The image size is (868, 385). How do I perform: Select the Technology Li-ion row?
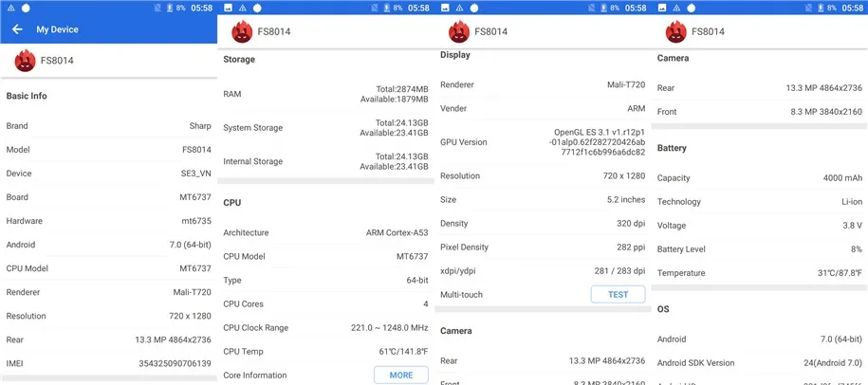760,202
